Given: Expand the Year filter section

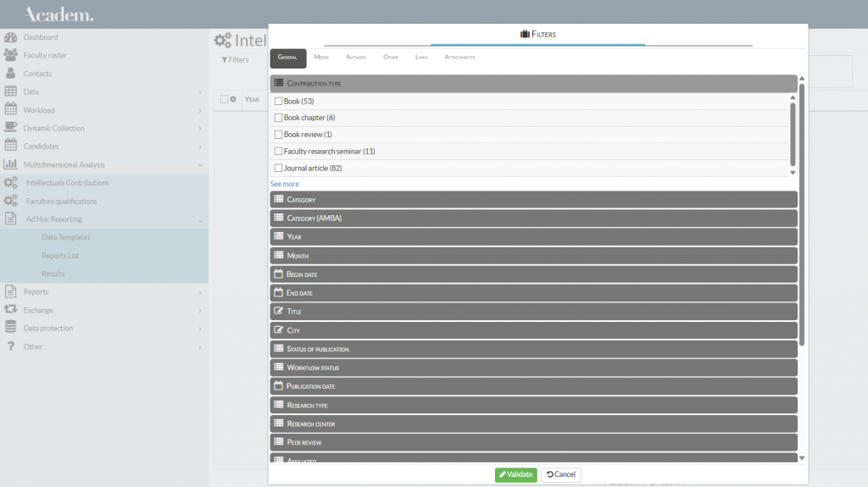Looking at the screenshot, I should point(533,237).
